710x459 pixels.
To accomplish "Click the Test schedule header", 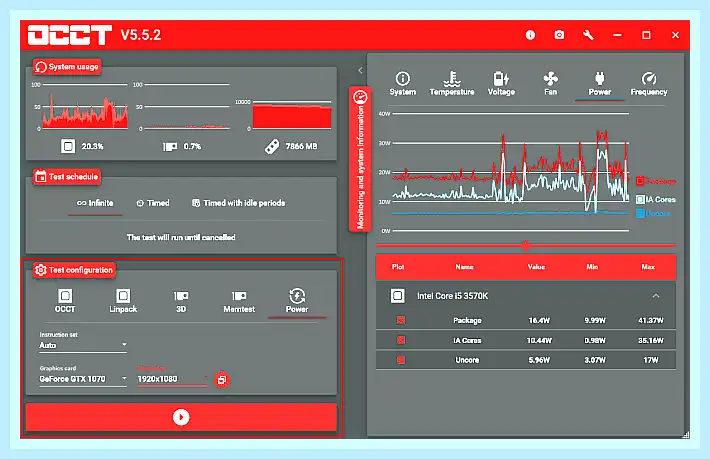I will click(67, 177).
